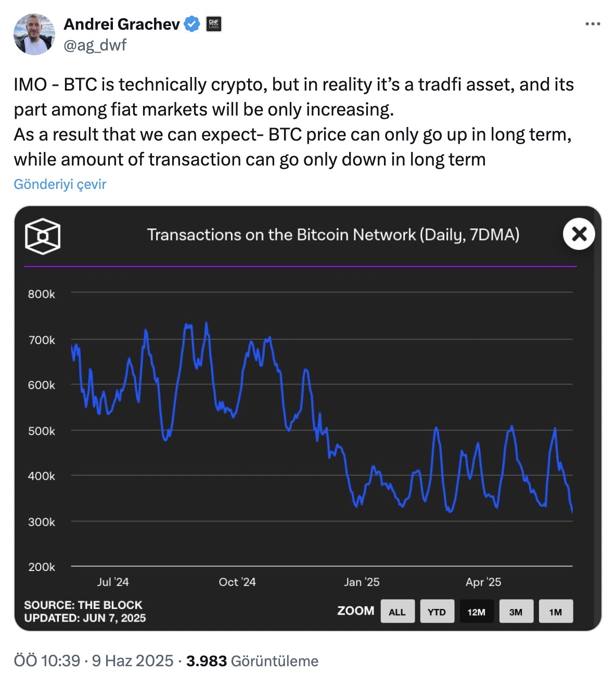Switch chart zoom to 3M
Screen dimensions: 616x686
tap(516, 612)
